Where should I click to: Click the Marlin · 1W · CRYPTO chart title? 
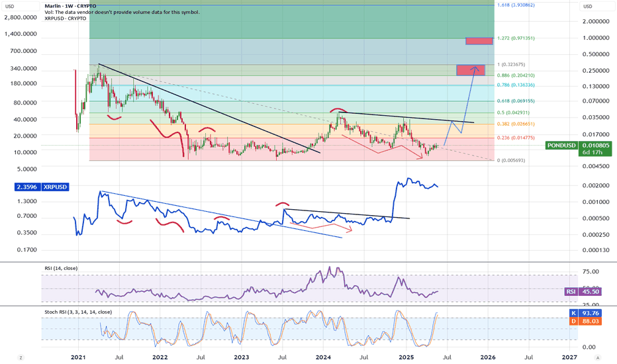point(70,7)
